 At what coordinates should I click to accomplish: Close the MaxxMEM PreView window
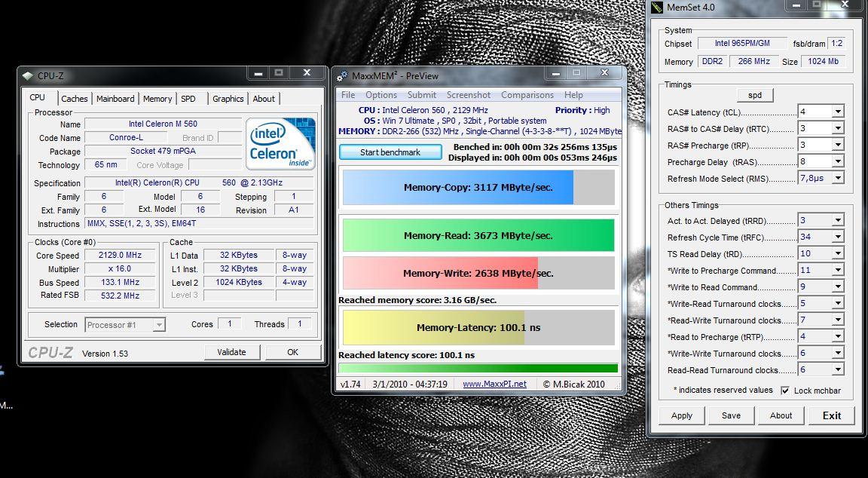click(604, 73)
